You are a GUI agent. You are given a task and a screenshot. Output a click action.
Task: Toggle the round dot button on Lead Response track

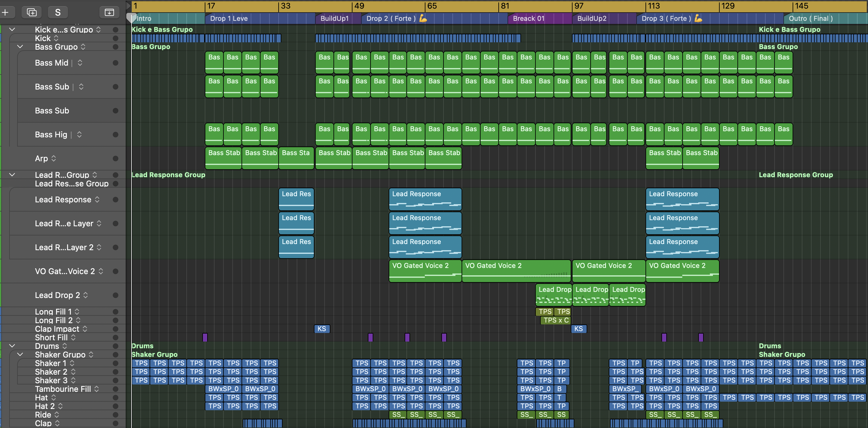116,200
